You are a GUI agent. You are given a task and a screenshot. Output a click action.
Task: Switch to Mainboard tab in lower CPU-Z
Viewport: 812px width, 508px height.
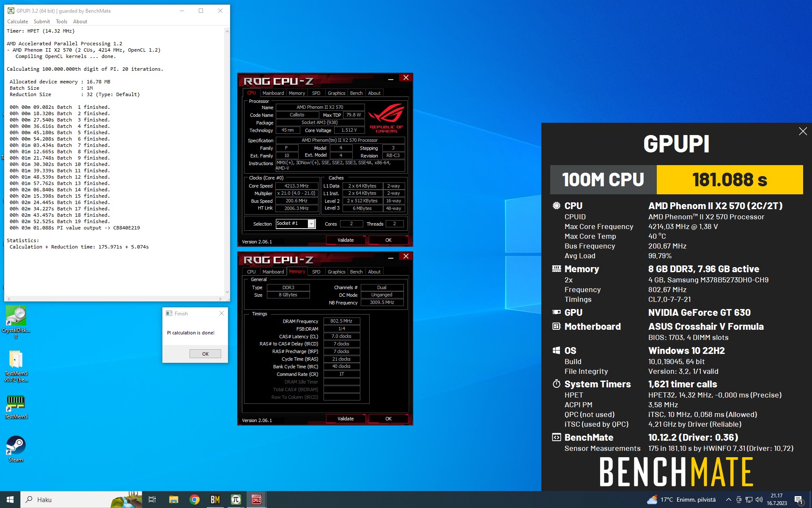point(273,272)
